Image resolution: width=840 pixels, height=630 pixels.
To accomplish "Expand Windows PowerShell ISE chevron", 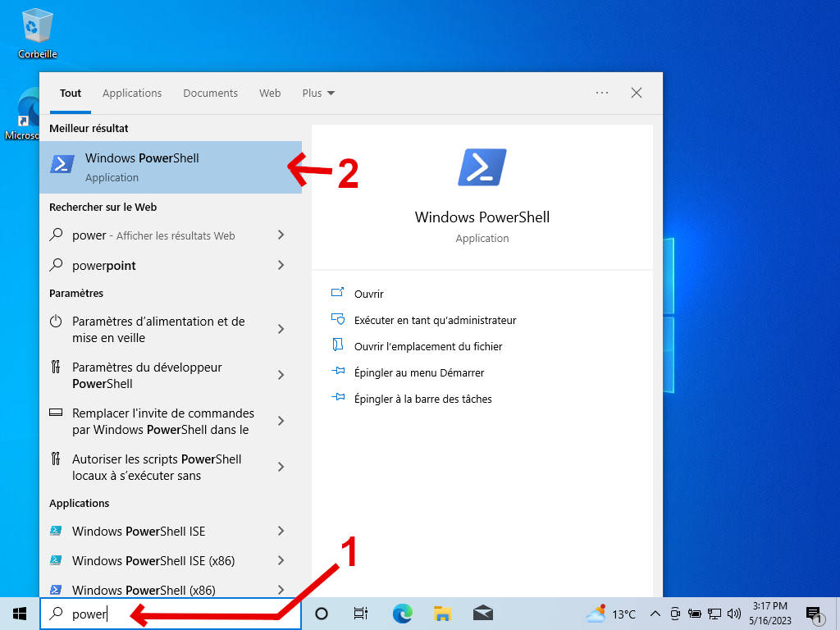I will coord(281,531).
